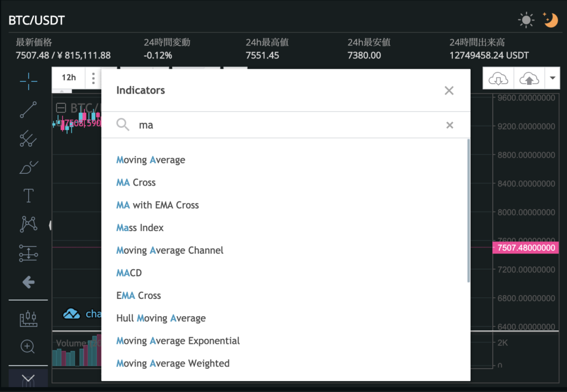The height and width of the screenshot is (392, 567).
Task: Select the pattern drawing tool
Action: click(28, 224)
